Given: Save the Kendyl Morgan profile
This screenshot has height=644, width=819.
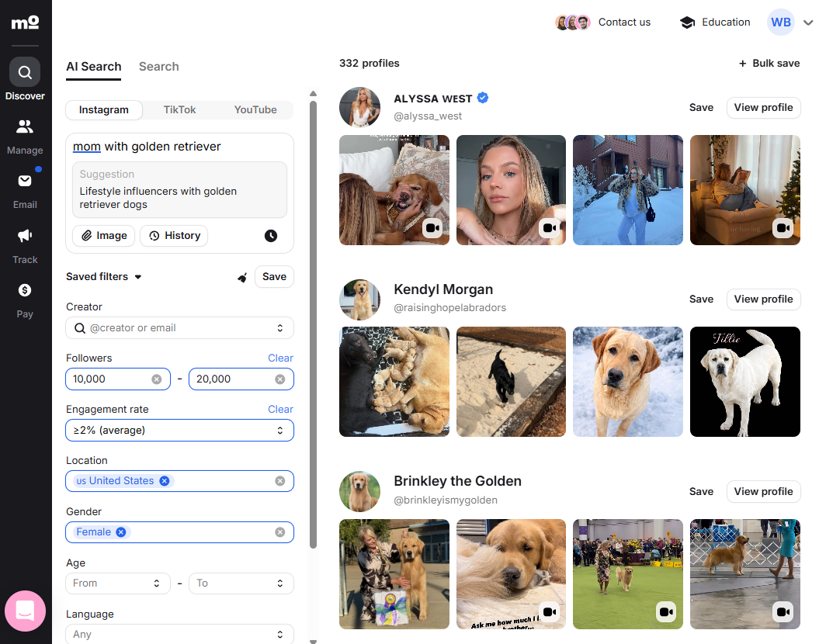Looking at the screenshot, I should click(701, 299).
